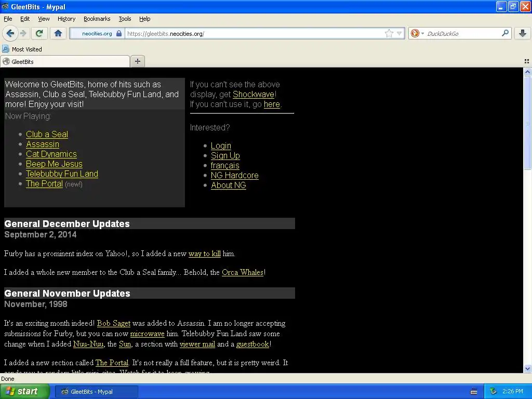This screenshot has width=532, height=399.
Task: Open the URL history dropdown arrow
Action: [400, 33]
